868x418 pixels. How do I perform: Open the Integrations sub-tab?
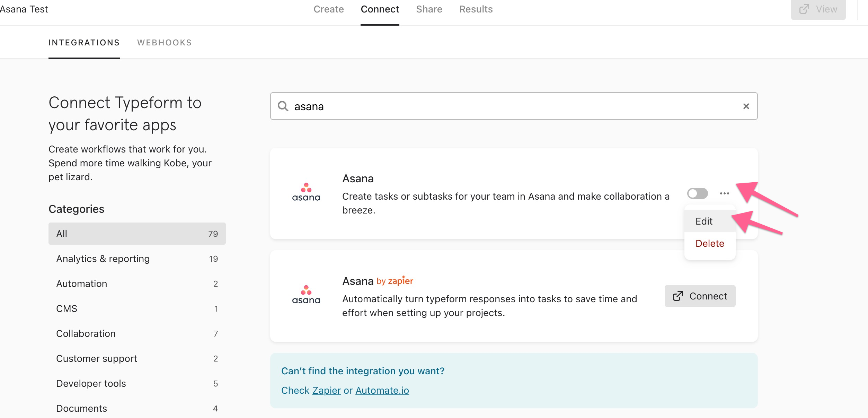(x=84, y=43)
